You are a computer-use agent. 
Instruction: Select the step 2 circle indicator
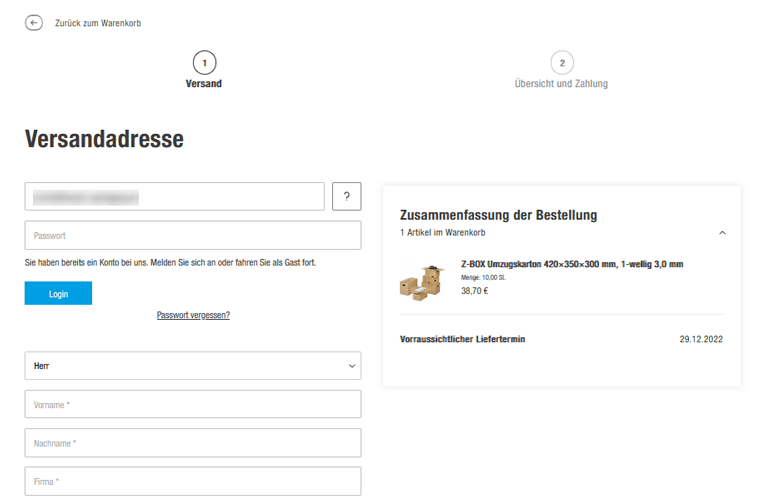[x=561, y=62]
